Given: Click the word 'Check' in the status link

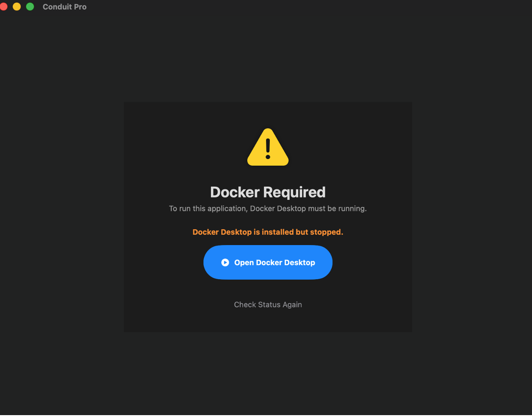Looking at the screenshot, I should (245, 305).
